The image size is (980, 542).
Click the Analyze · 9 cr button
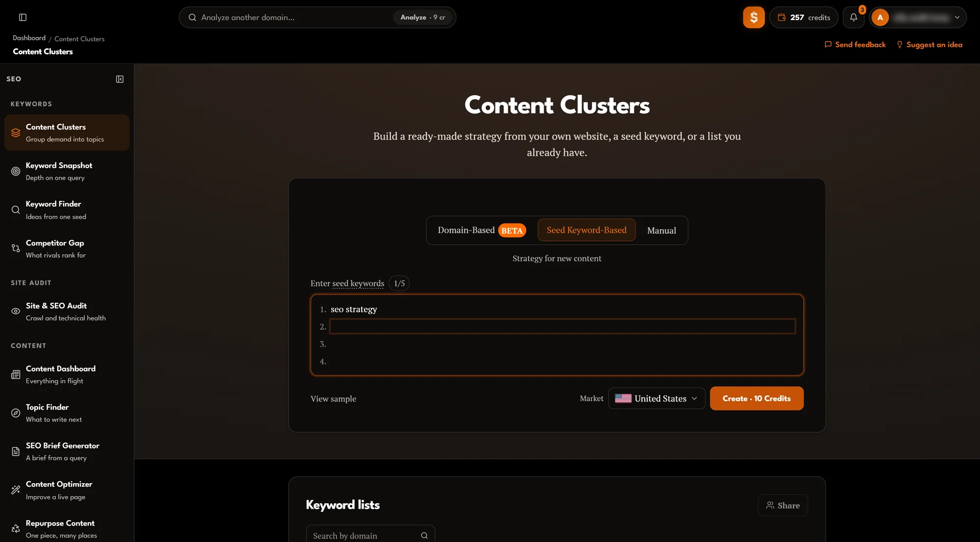tap(422, 17)
